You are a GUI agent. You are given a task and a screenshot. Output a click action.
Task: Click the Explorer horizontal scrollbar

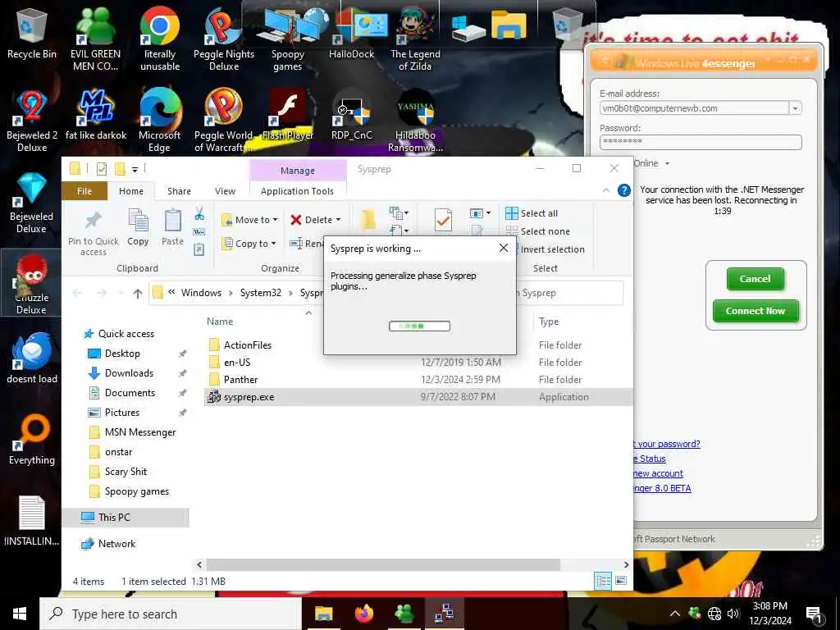click(x=383, y=564)
